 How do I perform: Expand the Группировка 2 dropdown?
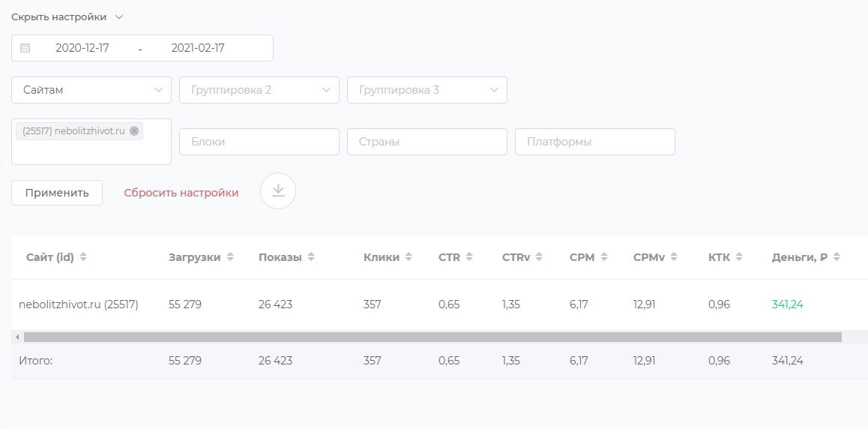coord(259,90)
